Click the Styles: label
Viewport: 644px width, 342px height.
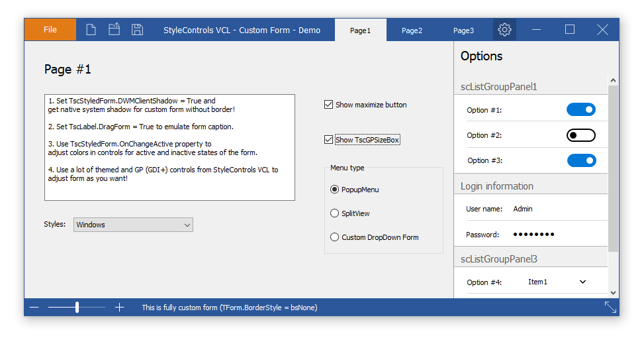point(55,224)
